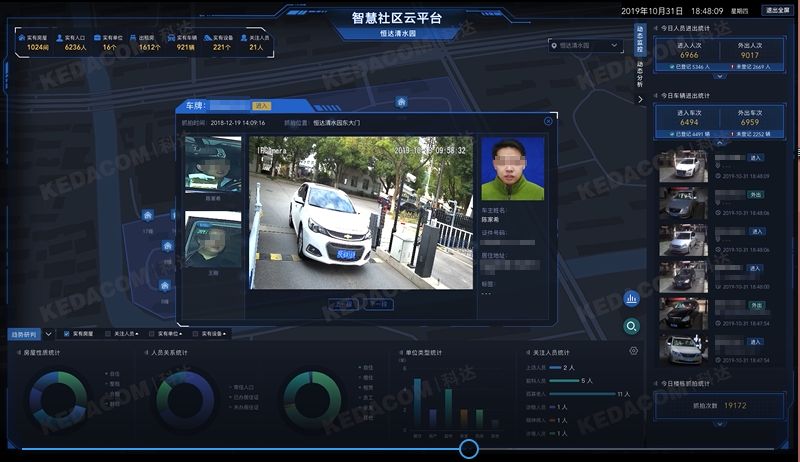Click the 进入人次 6966 value
This screenshot has height=462, width=800.
coord(689,55)
